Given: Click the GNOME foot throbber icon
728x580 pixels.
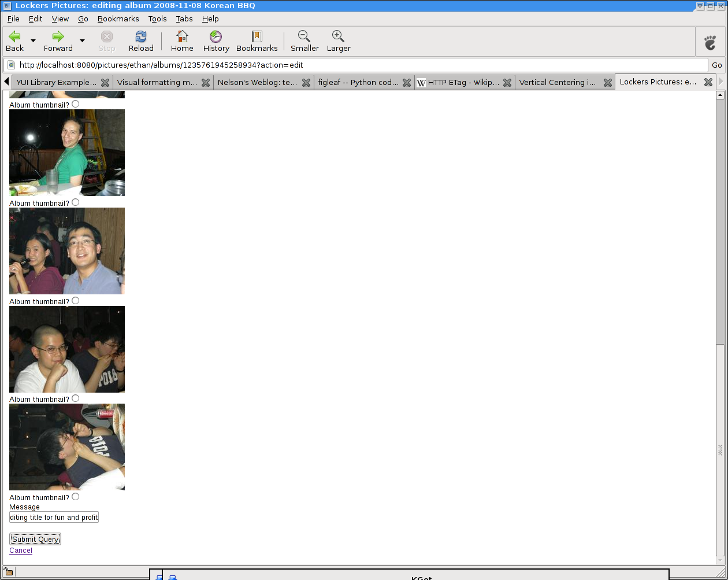Looking at the screenshot, I should point(710,42).
